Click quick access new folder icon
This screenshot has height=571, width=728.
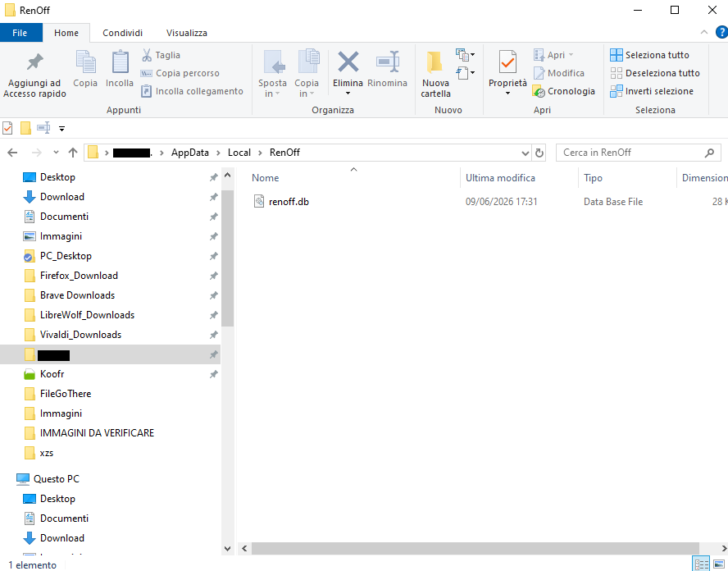pos(25,128)
